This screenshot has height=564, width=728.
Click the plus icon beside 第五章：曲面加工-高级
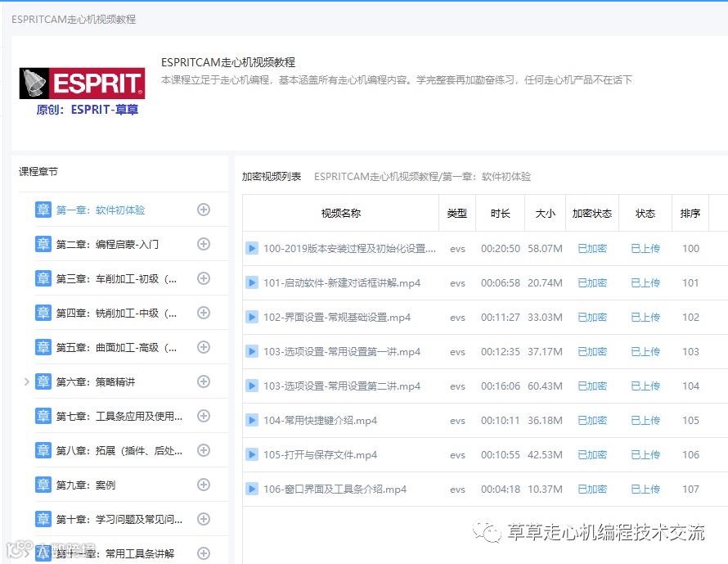click(204, 347)
